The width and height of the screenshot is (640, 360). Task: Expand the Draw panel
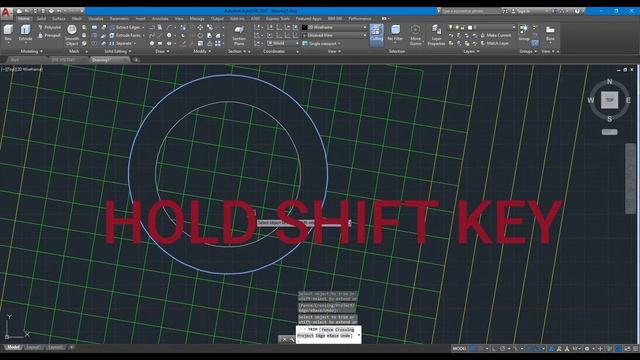click(162, 51)
